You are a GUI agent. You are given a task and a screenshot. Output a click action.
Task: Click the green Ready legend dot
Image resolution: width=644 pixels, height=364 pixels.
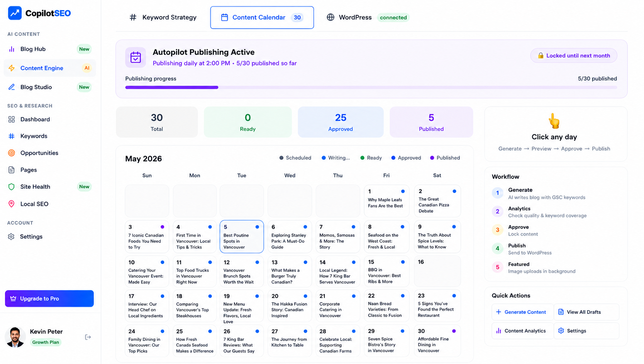(x=362, y=158)
